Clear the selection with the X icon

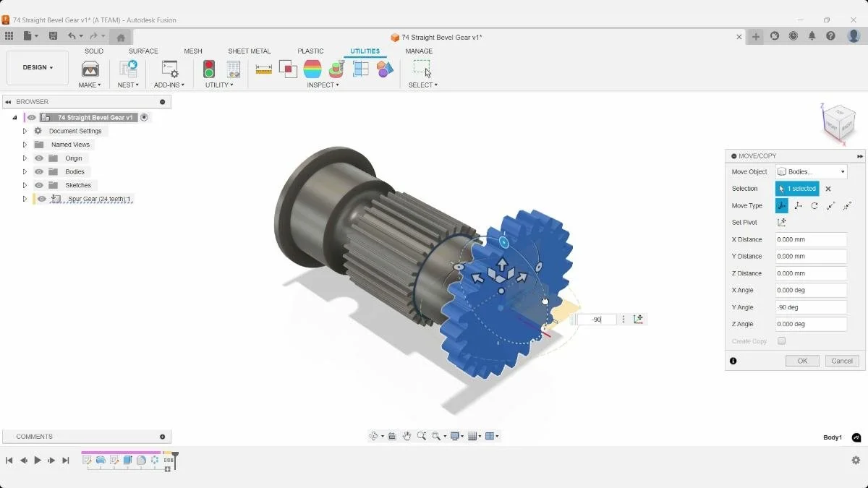pos(828,189)
